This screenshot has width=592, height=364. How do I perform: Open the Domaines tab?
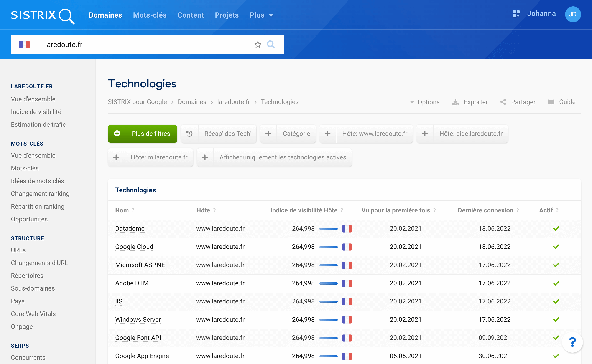click(x=105, y=15)
